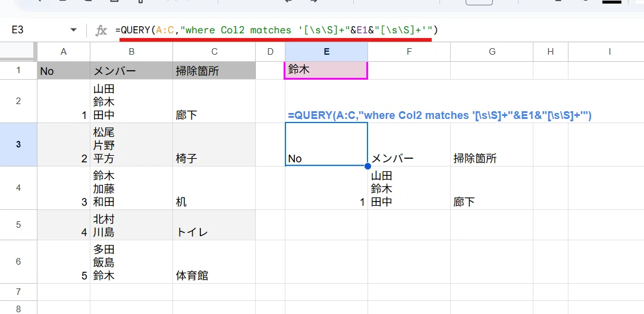Select row 6 header
644x314 pixels.
coord(18,262)
